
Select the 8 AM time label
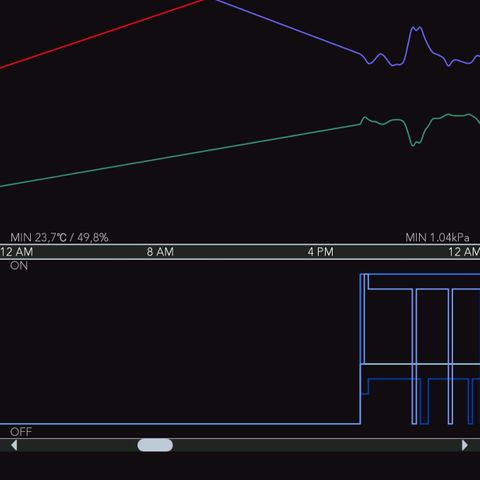click(160, 252)
